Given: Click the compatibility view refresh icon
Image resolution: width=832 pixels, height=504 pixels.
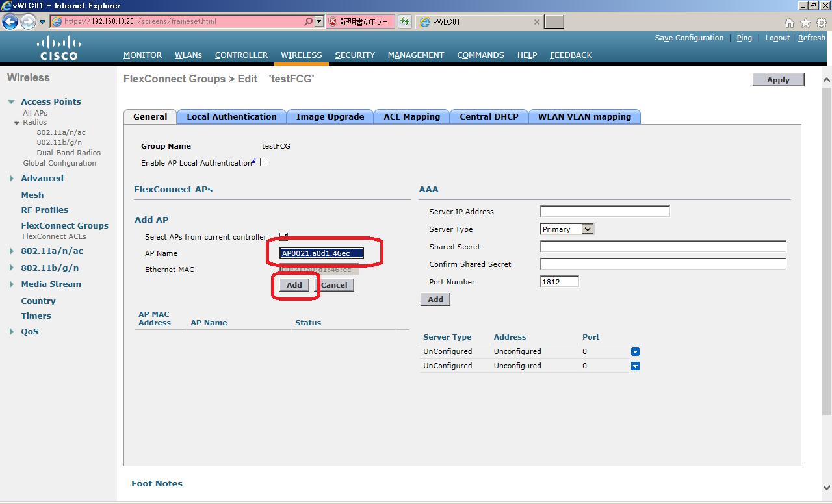Looking at the screenshot, I should [x=405, y=21].
